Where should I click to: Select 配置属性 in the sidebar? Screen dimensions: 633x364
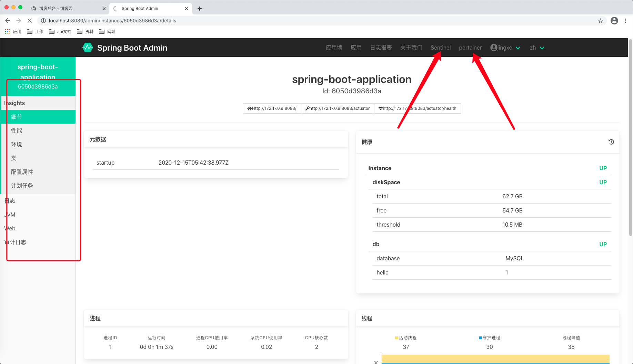coord(38,172)
